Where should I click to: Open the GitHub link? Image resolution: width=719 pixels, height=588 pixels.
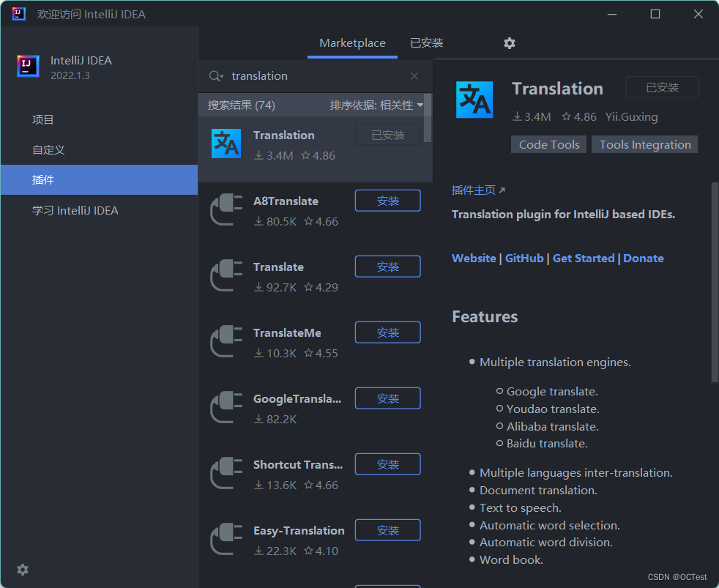pos(524,258)
